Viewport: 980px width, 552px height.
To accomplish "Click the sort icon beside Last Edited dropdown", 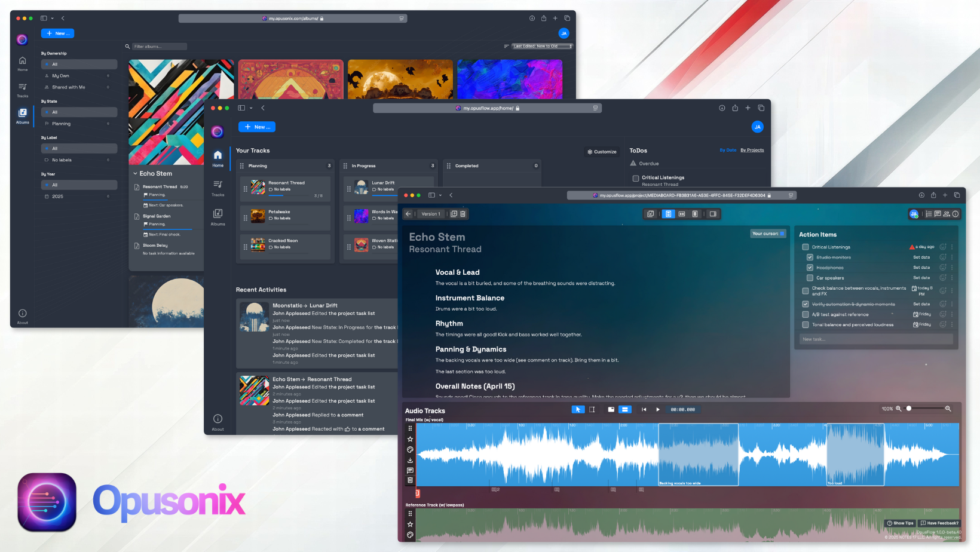I will 506,46.
